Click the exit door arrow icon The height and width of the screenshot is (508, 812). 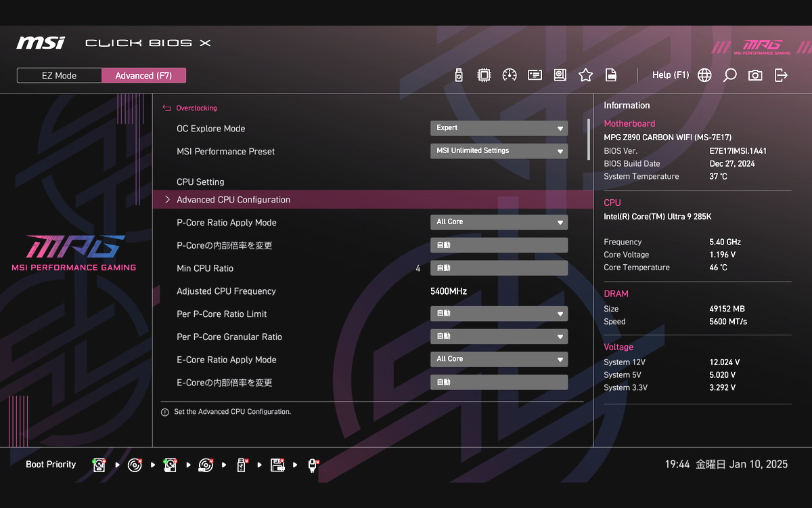(781, 75)
